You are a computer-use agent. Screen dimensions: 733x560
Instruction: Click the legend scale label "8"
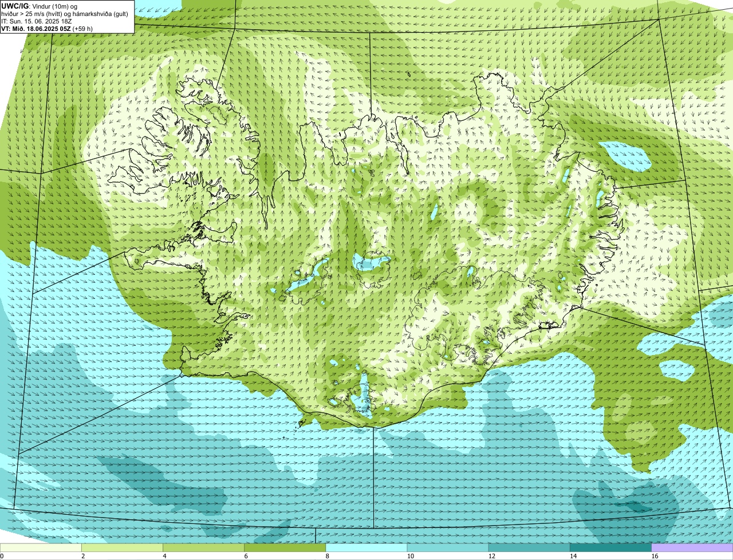coord(327,556)
